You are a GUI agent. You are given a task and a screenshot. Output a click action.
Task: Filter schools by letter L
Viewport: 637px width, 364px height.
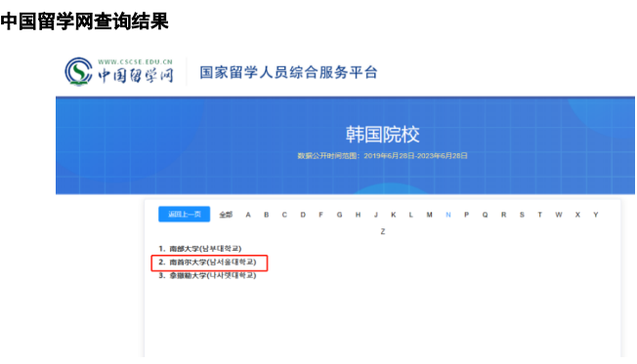[411, 215]
